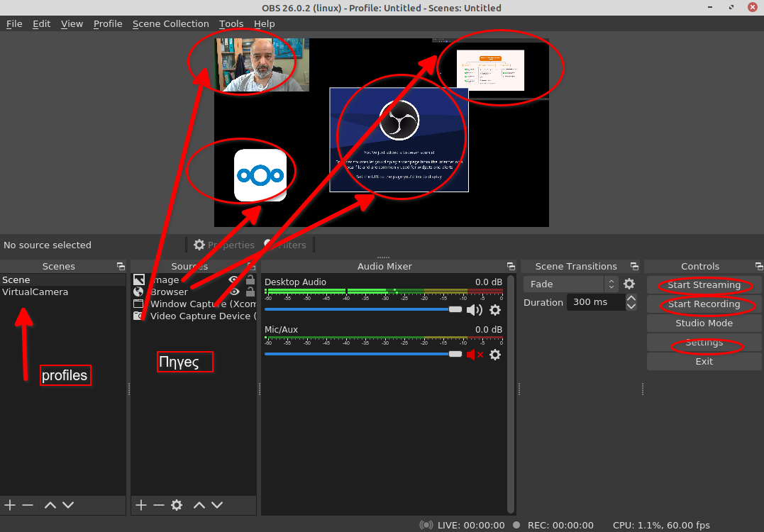The image size is (764, 532).
Task: Open Mic/Aux settings gear
Action: pyautogui.click(x=495, y=355)
